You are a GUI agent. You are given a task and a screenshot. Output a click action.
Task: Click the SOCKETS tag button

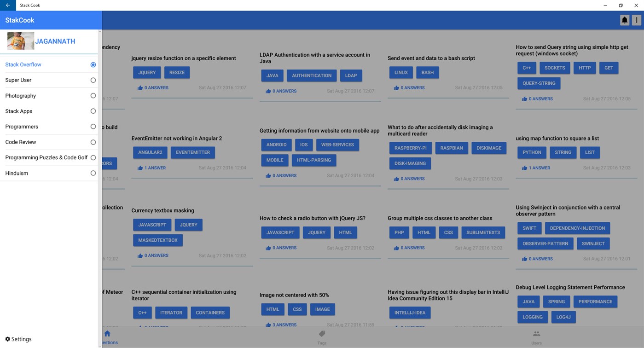pyautogui.click(x=555, y=68)
